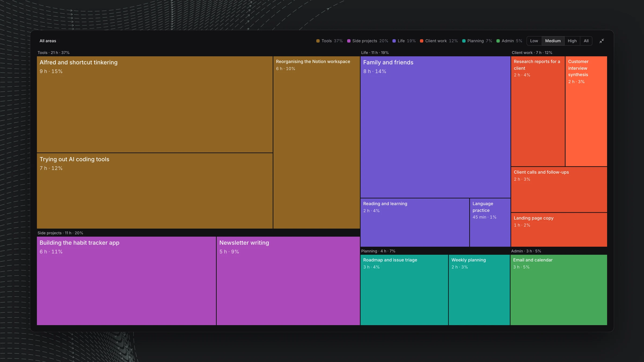Click the All areas breadcrumb label
Image resolution: width=644 pixels, height=362 pixels.
(x=48, y=41)
